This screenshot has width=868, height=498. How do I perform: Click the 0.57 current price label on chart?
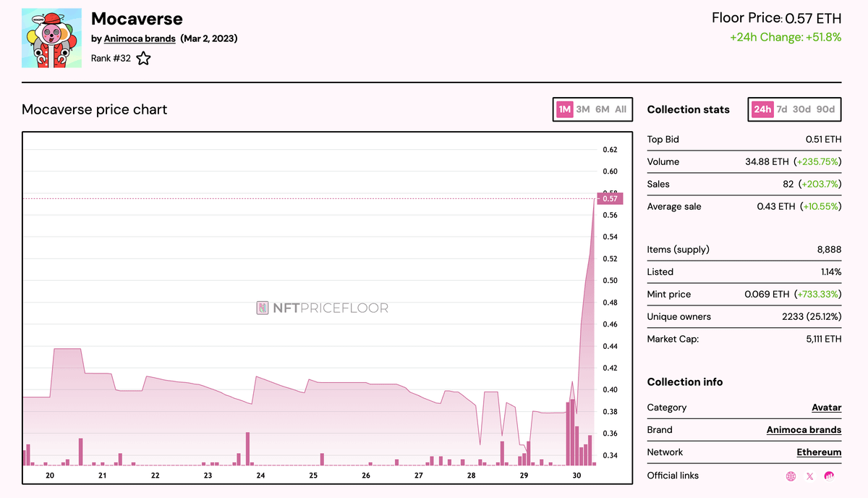coord(609,198)
